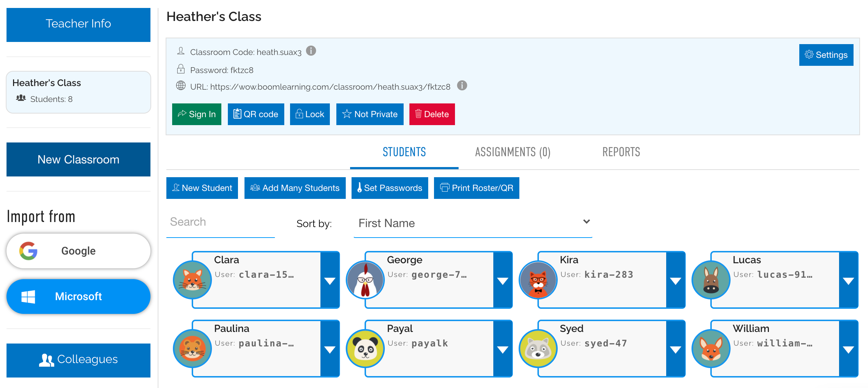Screen dimensions: 868x388
Task: Click the green Sign In button
Action: 197,114
